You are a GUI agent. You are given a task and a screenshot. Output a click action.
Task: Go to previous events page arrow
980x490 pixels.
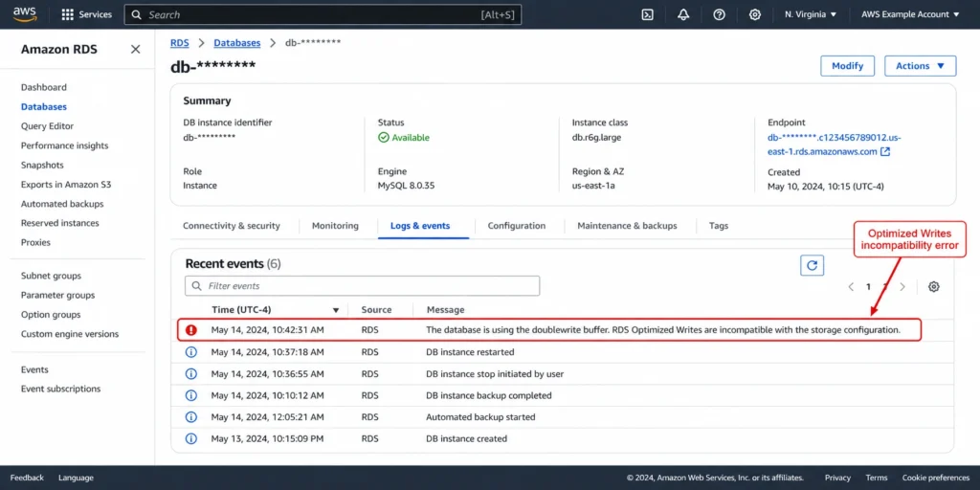[x=851, y=287]
